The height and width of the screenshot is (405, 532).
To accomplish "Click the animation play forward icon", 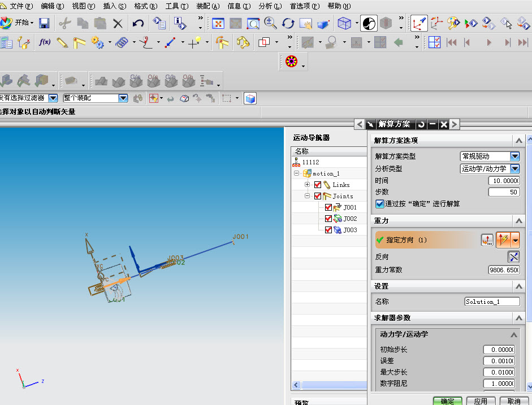I will click(488, 43).
